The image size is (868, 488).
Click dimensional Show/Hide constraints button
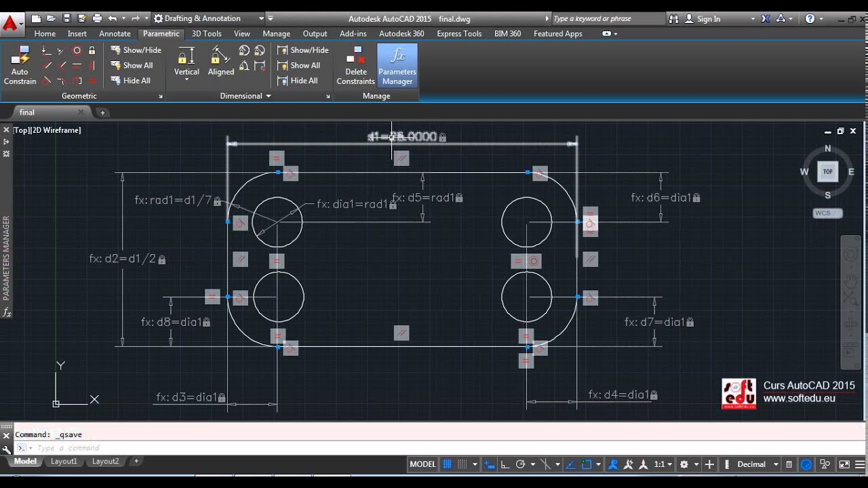[303, 50]
